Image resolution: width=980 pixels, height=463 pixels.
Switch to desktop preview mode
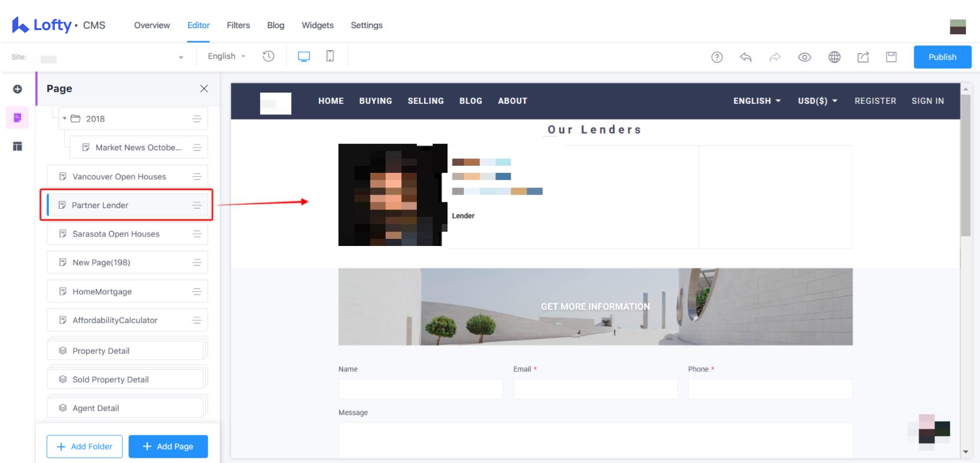pyautogui.click(x=304, y=57)
